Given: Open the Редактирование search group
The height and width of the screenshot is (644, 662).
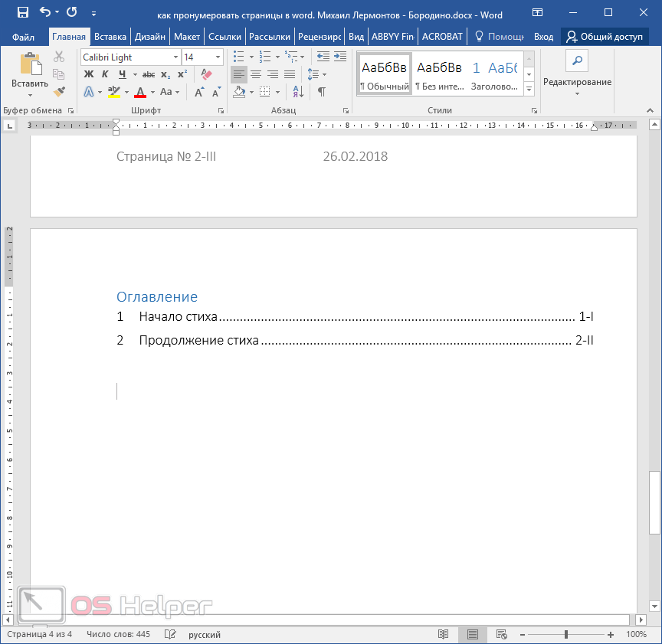Looking at the screenshot, I should 577,73.
